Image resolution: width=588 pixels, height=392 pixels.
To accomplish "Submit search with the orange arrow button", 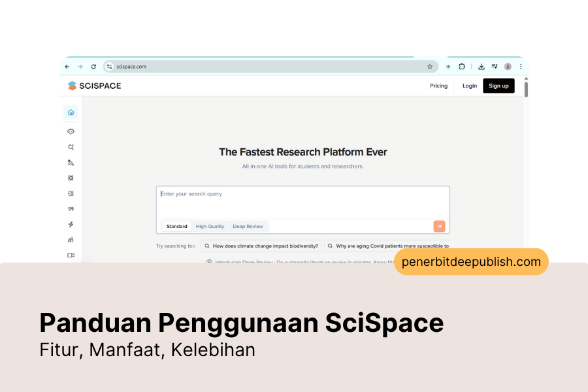I will click(x=439, y=226).
